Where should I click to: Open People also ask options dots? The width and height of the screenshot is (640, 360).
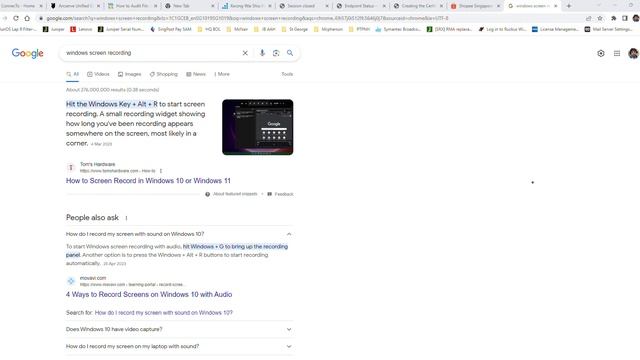click(126, 218)
